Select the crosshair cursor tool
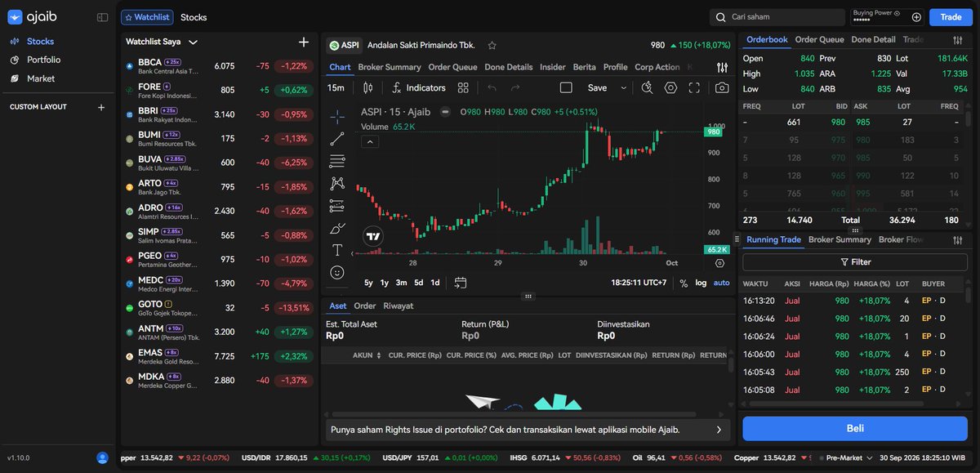This screenshot has height=473, width=980. click(337, 117)
